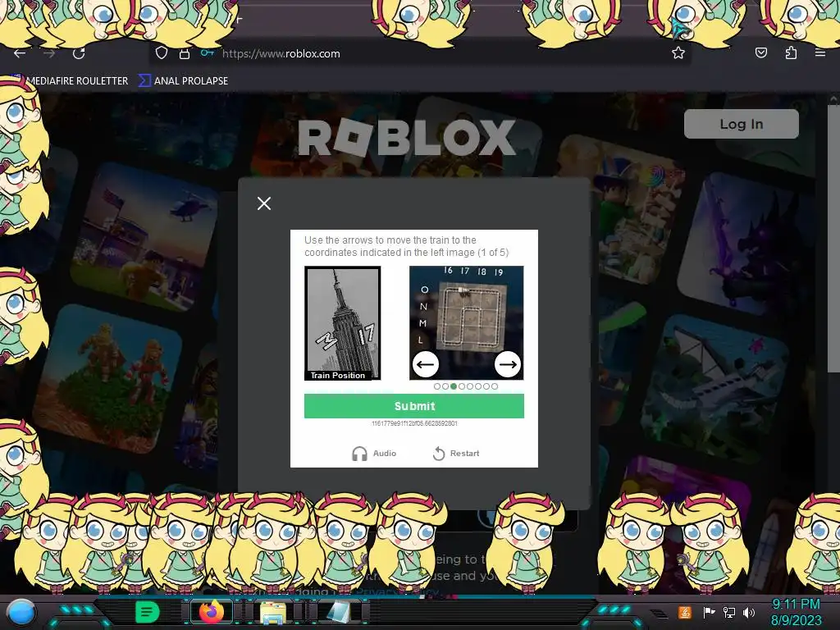Click the orange tray application icon
840x630 pixels.
tap(684, 612)
